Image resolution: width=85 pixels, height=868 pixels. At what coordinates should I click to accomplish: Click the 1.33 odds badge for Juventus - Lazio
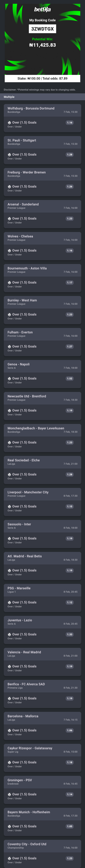pyautogui.click(x=70, y=634)
